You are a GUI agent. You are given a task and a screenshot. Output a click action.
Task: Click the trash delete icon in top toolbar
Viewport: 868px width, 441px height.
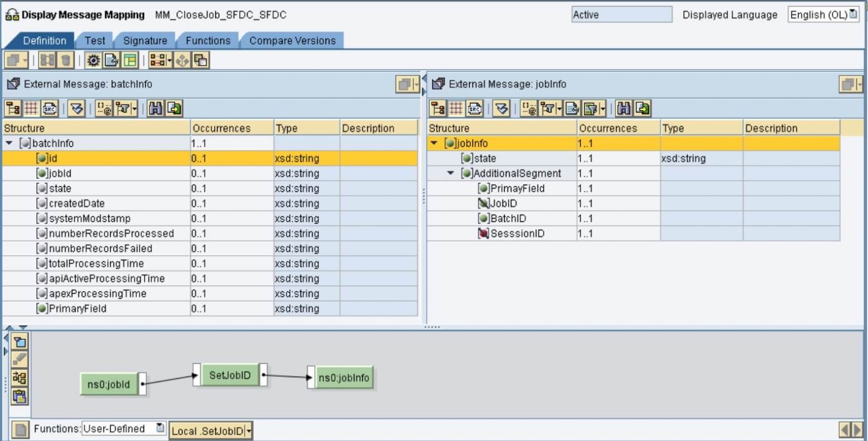[67, 60]
